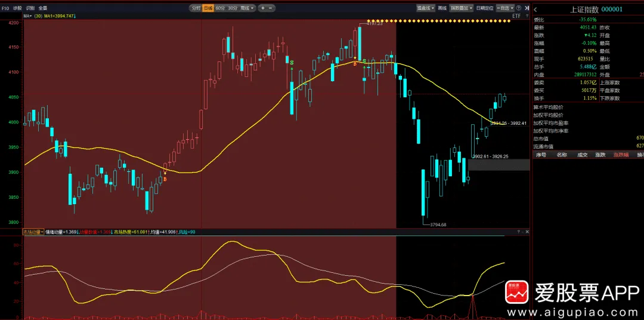This screenshot has height=320, width=644.
Task: Open the 指数叠加 index overlay dropdown
Action: point(461,8)
